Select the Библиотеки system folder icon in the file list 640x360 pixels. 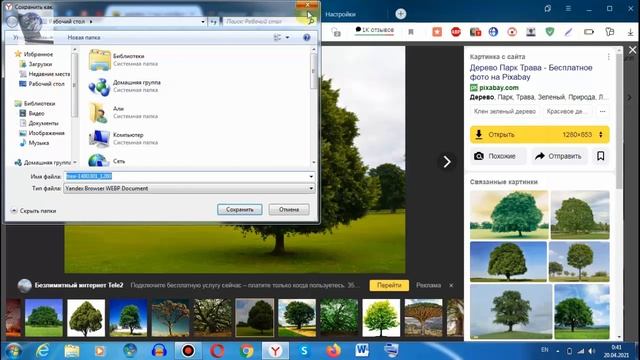[99, 60]
